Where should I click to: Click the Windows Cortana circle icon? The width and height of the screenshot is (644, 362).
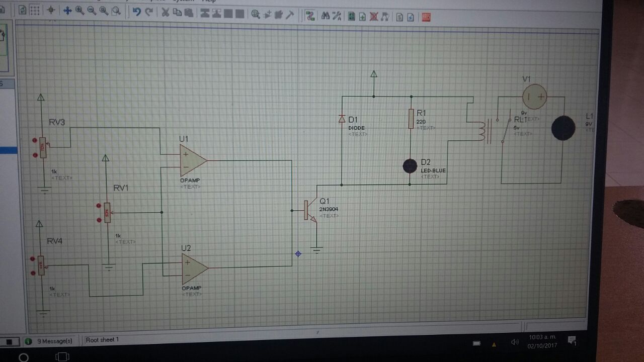pos(24,357)
